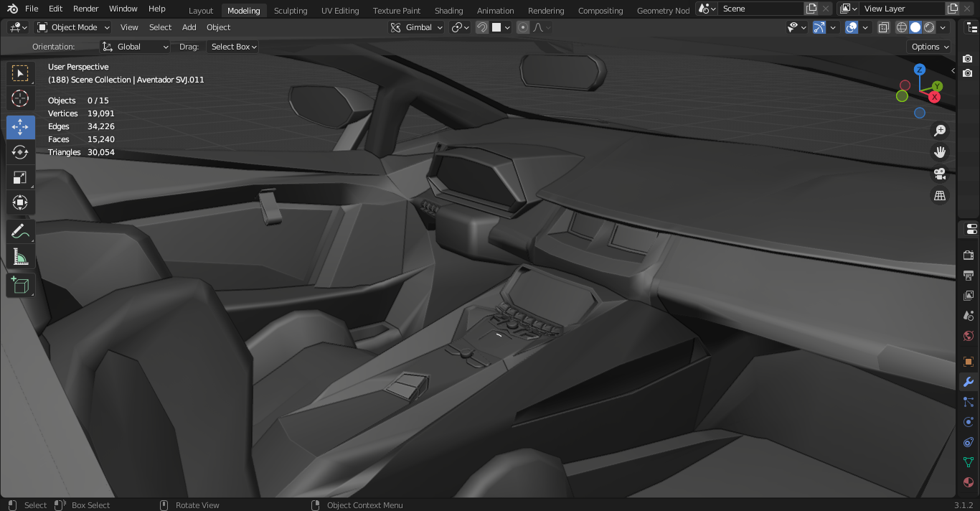Switch viewport shading to Wireframe
Screen dimensions: 980x511
pos(903,27)
